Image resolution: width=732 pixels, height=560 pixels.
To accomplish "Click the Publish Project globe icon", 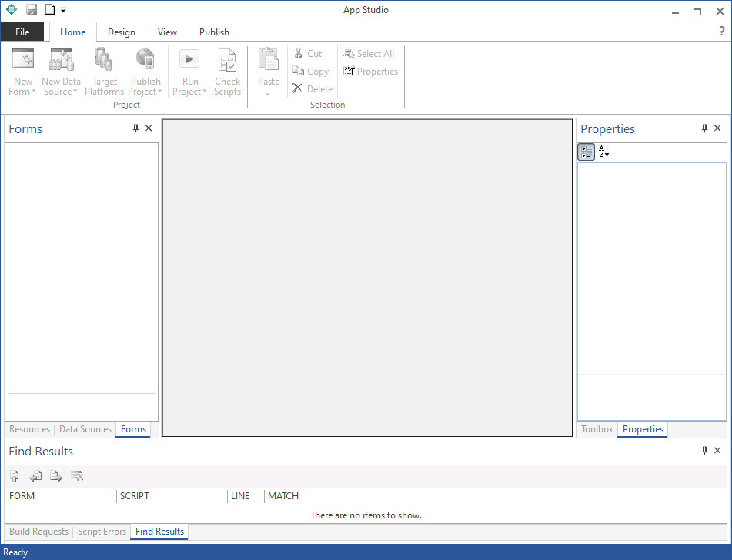I will coord(145,58).
